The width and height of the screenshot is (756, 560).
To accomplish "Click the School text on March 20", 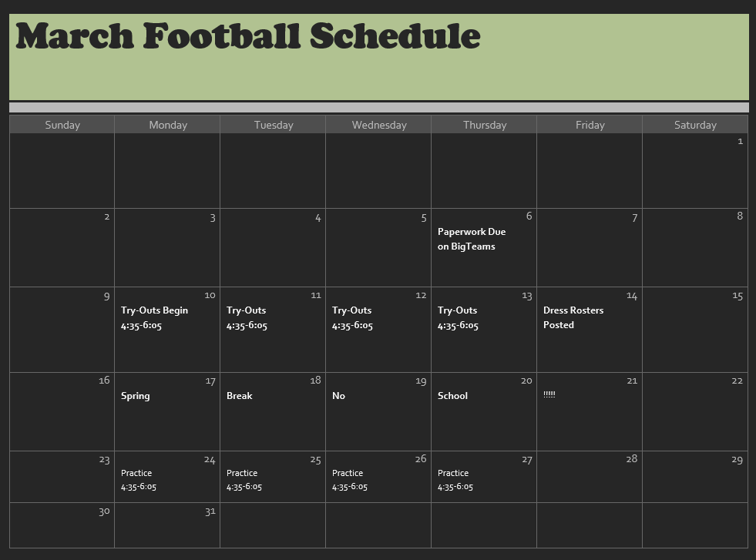I will 452,396.
